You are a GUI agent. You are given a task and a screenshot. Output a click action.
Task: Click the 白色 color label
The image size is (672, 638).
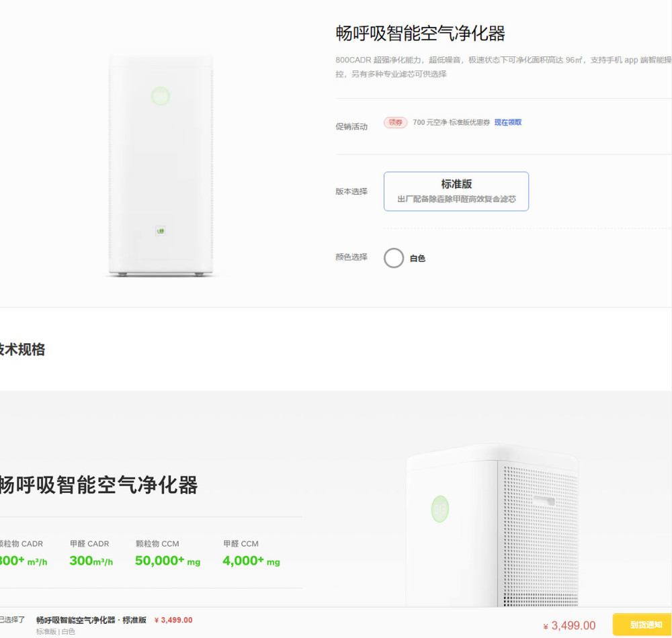tap(417, 258)
